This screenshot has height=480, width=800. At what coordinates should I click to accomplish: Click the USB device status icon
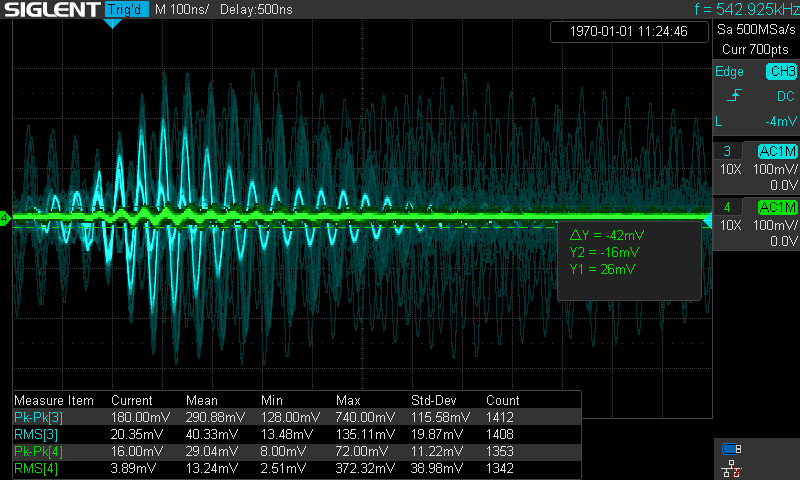pyautogui.click(x=731, y=449)
